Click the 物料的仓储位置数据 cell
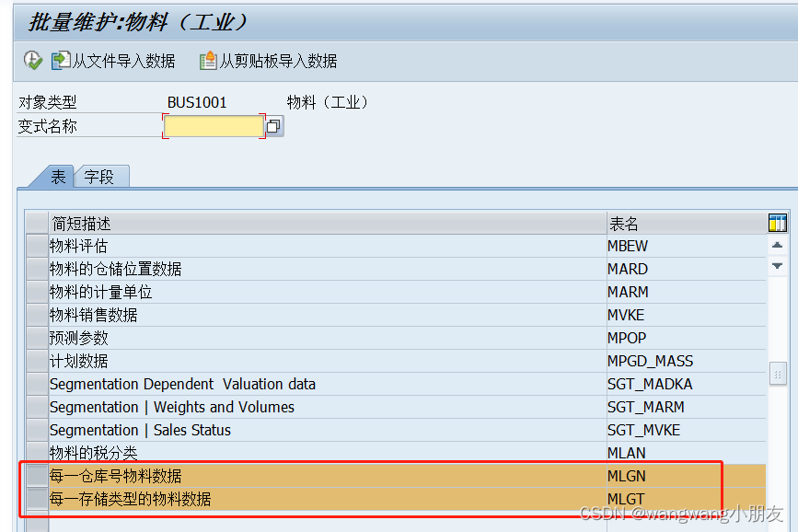Screen dimensions: 798x532 [328, 268]
